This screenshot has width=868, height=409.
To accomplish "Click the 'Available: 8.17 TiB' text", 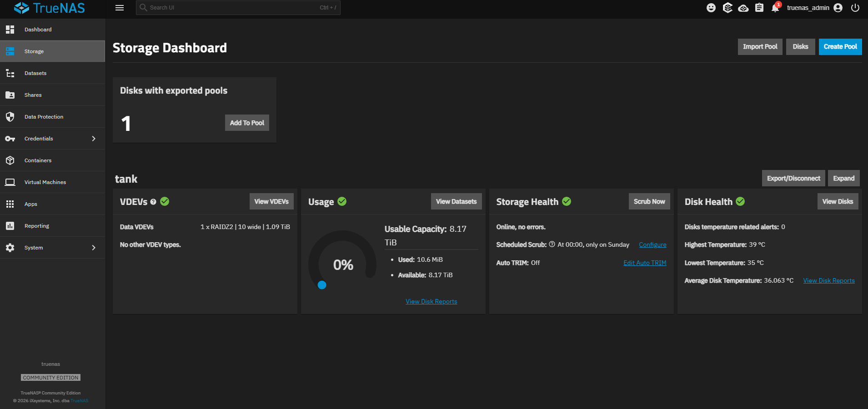I will (x=425, y=275).
